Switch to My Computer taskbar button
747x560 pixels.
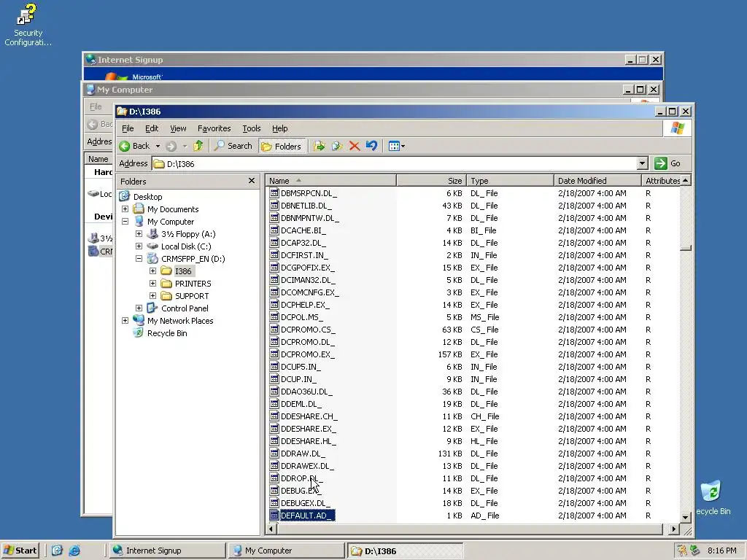[x=286, y=551]
